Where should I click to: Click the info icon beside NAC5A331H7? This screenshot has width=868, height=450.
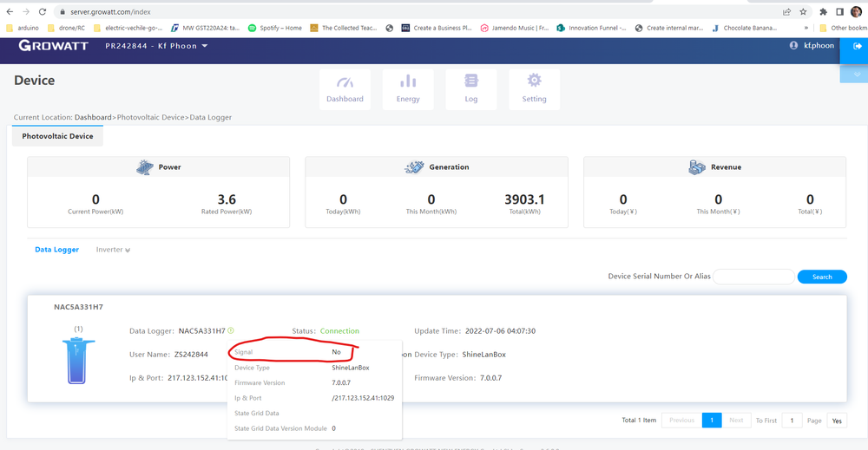click(231, 331)
